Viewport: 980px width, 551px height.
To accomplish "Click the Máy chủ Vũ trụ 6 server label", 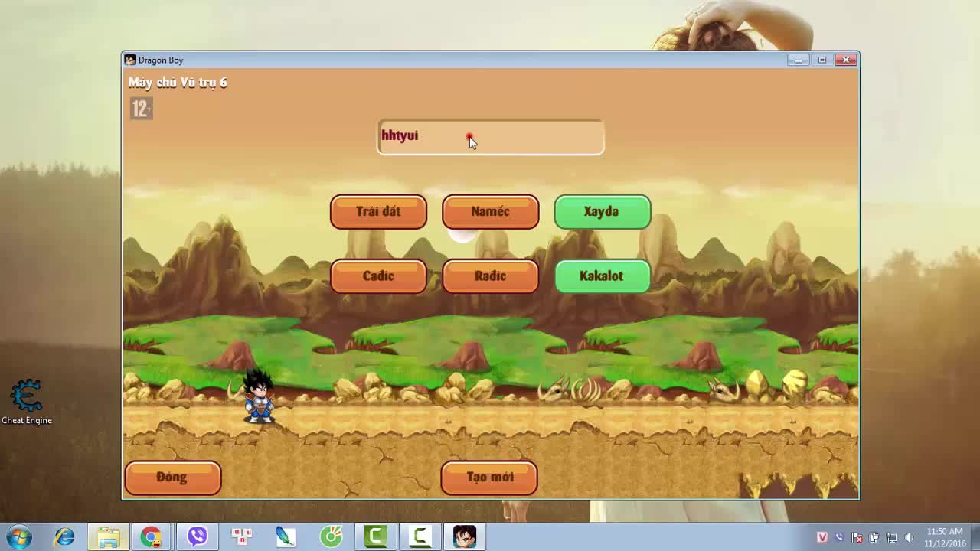I will [x=178, y=83].
